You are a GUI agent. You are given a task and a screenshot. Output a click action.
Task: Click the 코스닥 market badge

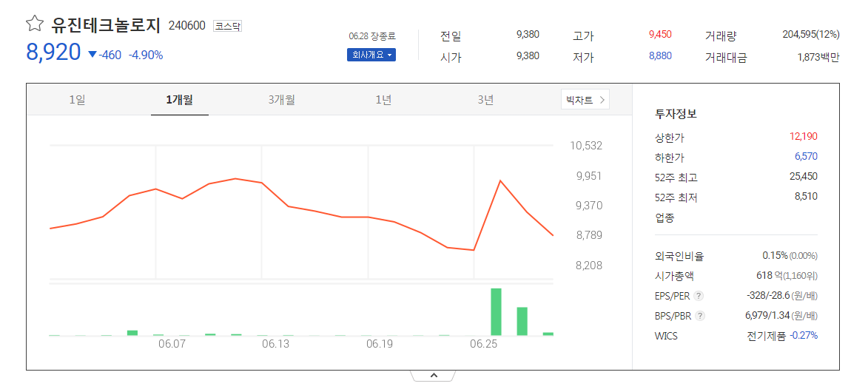tap(227, 25)
